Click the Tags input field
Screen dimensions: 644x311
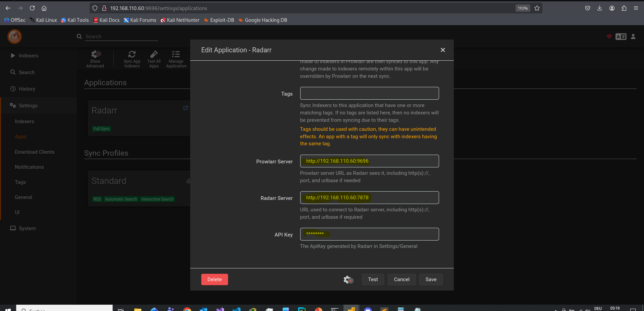pyautogui.click(x=369, y=93)
